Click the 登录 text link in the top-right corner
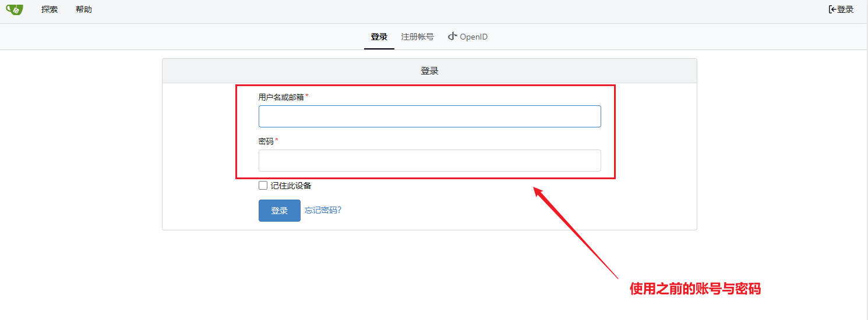868x320 pixels. [845, 9]
